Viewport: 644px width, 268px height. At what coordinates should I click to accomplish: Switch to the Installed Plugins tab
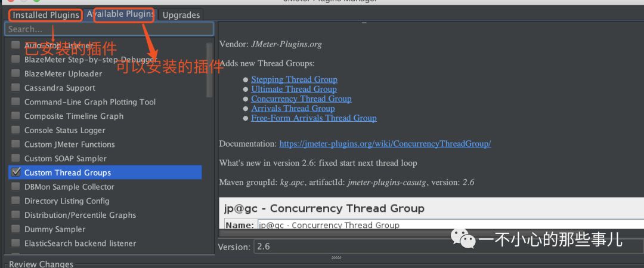pyautogui.click(x=45, y=15)
